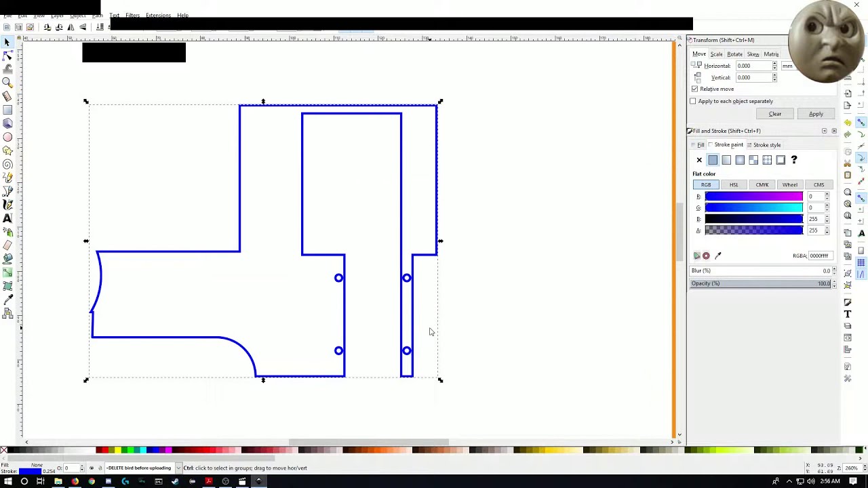Select the Rectangle tool
Screen dimensions: 868x488
7,110
